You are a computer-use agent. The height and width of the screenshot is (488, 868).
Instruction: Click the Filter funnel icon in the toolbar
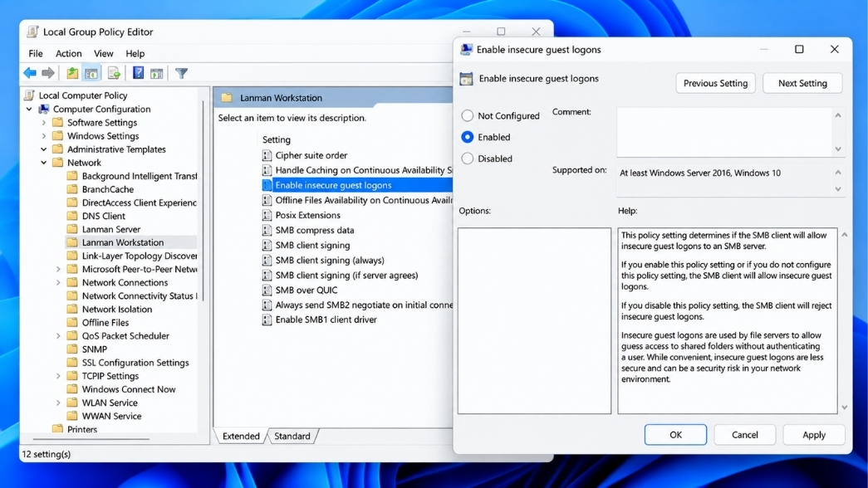(181, 73)
